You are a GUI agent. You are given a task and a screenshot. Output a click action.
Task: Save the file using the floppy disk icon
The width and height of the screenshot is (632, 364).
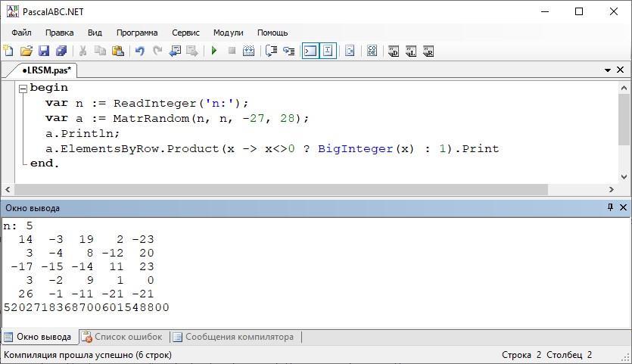[44, 51]
